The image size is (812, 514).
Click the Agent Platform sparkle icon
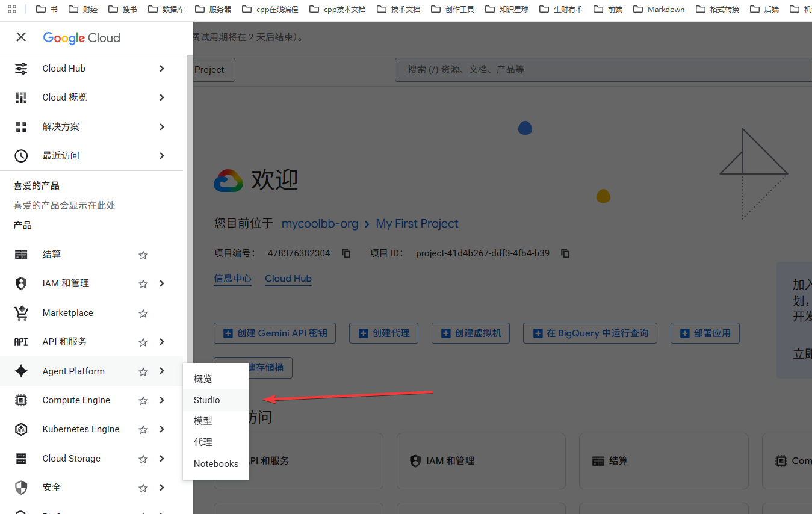click(x=21, y=371)
